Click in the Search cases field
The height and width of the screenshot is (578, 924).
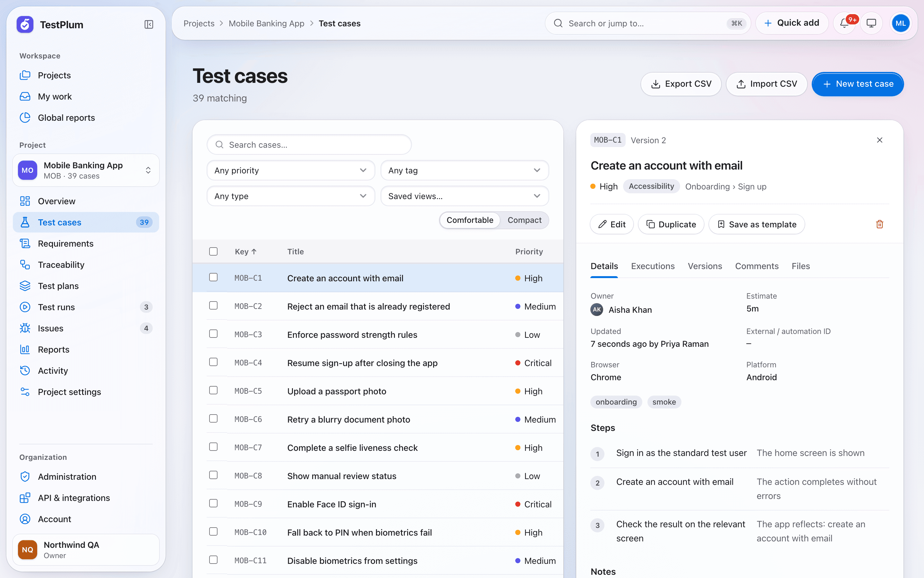pos(309,145)
